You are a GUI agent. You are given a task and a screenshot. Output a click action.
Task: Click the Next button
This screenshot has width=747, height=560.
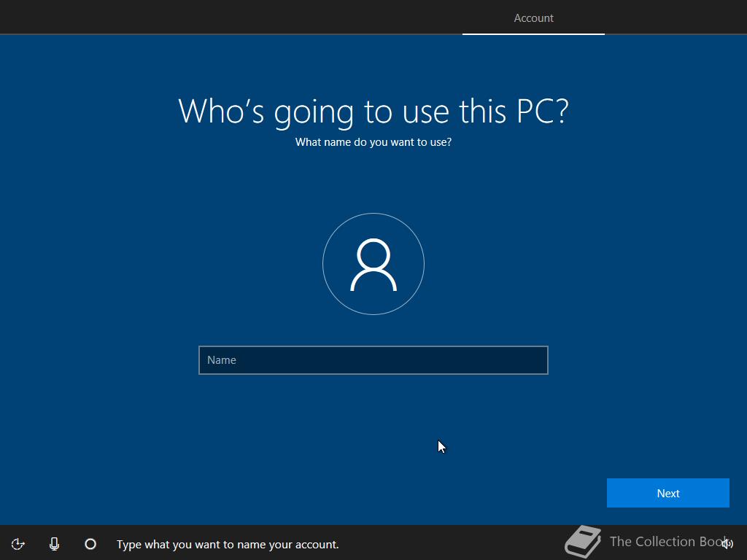pyautogui.click(x=668, y=493)
